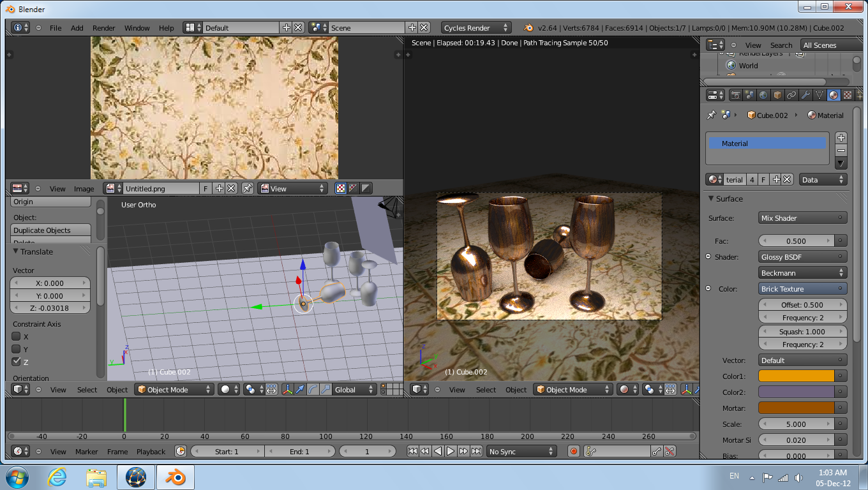868x490 pixels.
Task: Collapse the Translate operator panel
Action: (16, 251)
